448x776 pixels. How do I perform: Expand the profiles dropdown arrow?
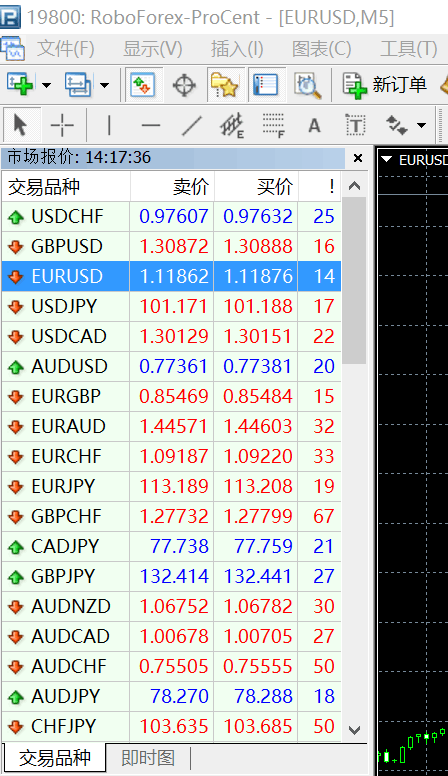pyautogui.click(x=104, y=85)
